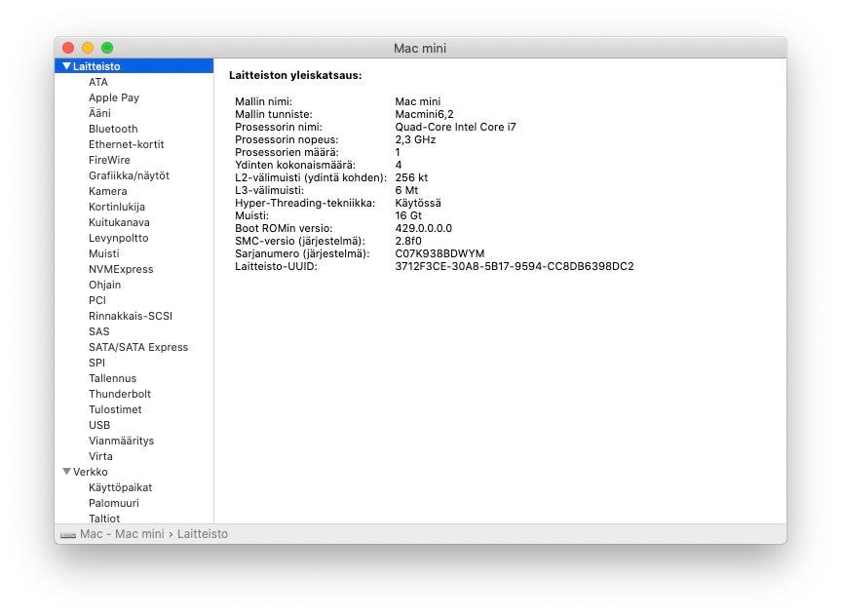Click 'Laitteisto' in the path bar

202,534
